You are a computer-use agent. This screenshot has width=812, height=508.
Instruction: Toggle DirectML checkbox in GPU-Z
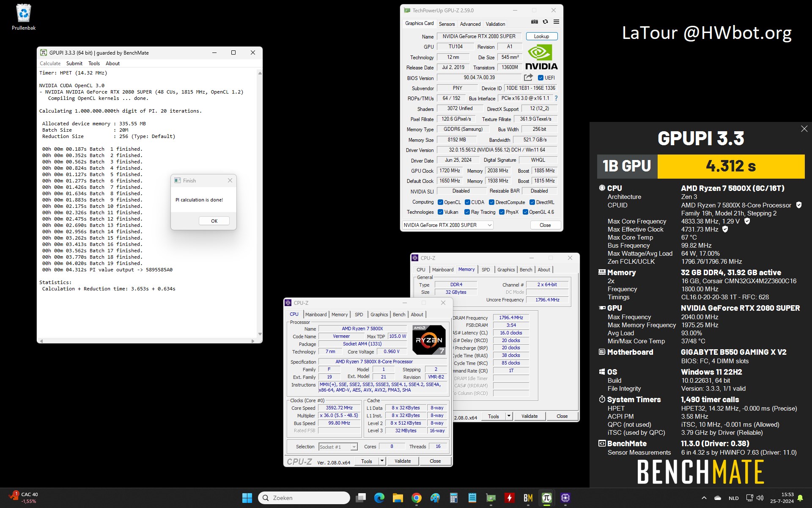click(x=532, y=202)
